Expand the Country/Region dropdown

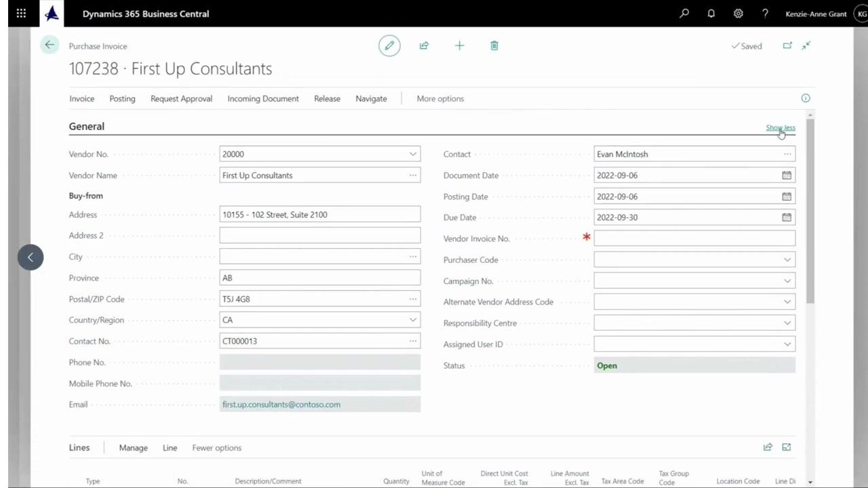(412, 320)
